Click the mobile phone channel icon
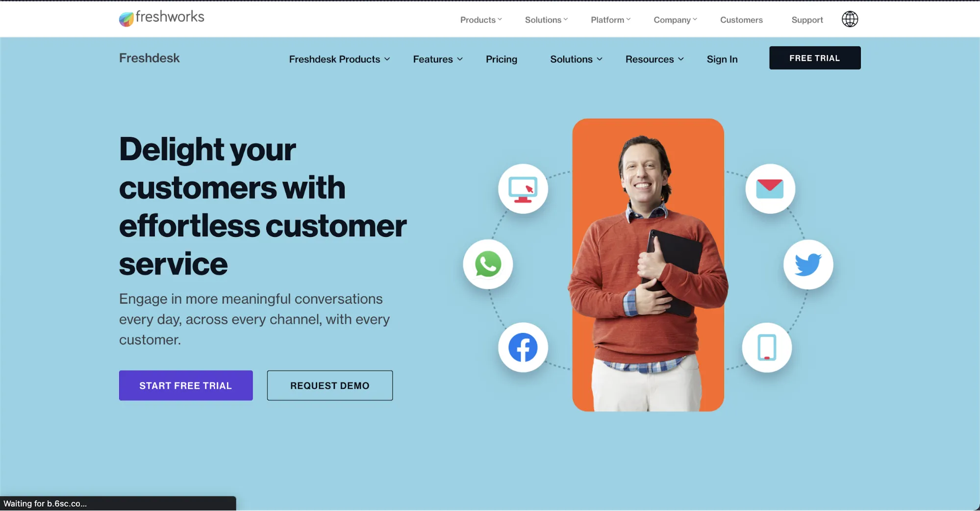Image resolution: width=980 pixels, height=511 pixels. (767, 347)
